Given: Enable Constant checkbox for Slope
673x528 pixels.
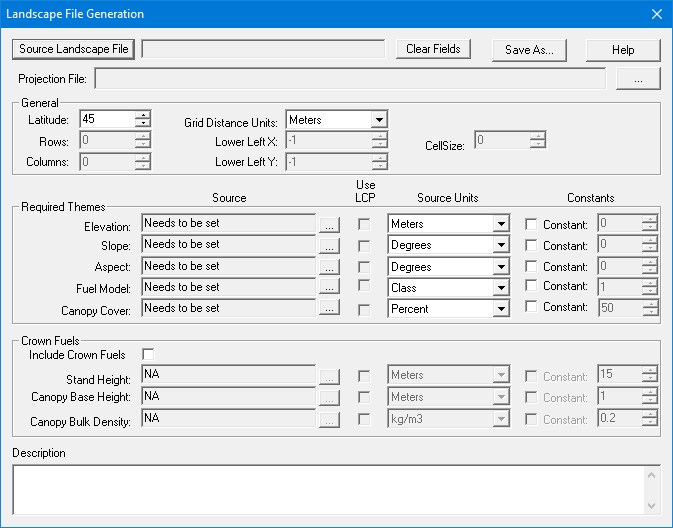Looking at the screenshot, I should 531,245.
